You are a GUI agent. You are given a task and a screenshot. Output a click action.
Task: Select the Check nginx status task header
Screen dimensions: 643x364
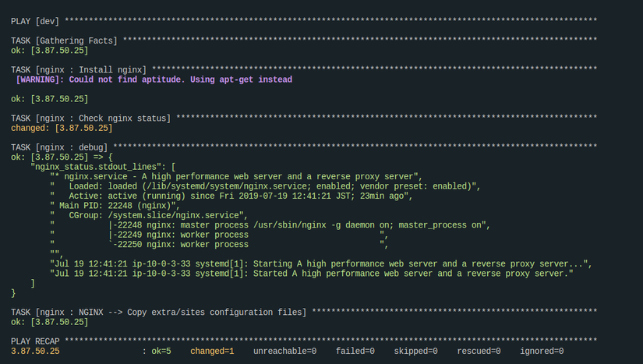click(x=90, y=118)
